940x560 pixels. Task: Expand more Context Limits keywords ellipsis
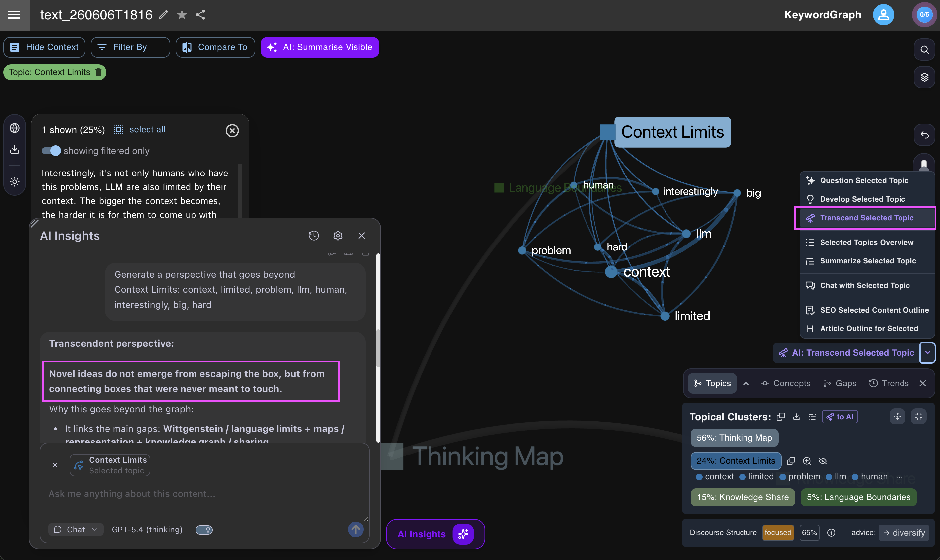coord(899,477)
